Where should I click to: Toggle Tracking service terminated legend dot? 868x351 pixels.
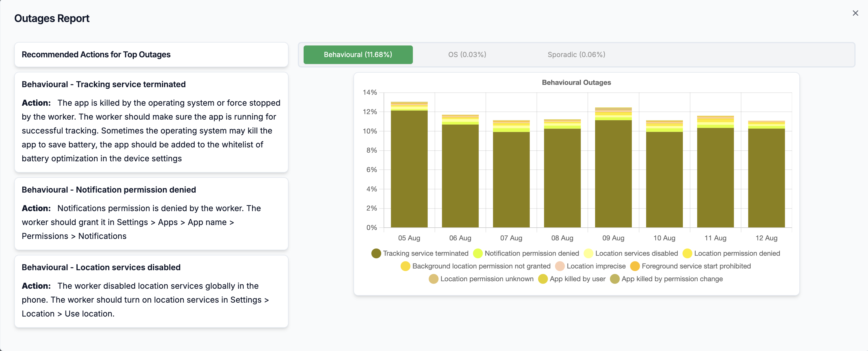coord(376,253)
